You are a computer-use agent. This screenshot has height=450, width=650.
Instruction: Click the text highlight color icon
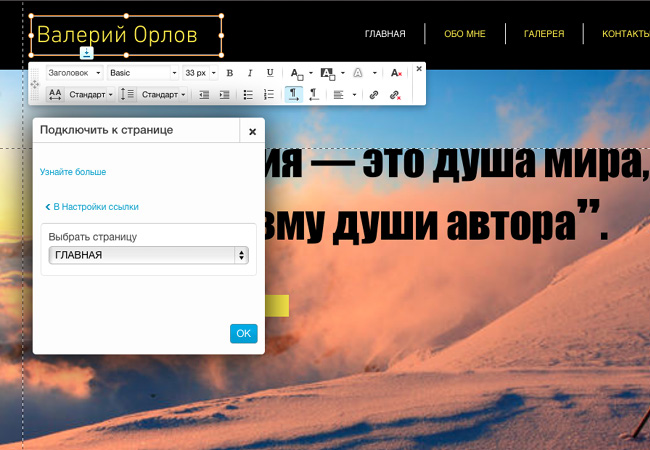[x=328, y=74]
